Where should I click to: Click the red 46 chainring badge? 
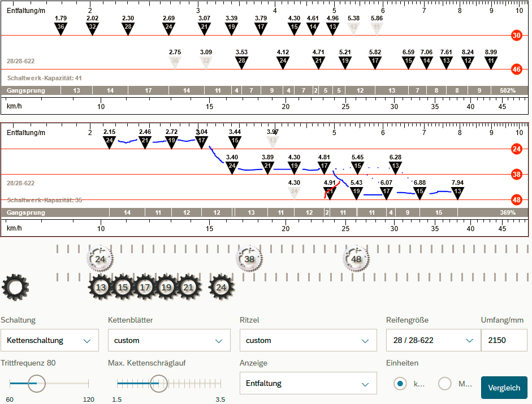tap(516, 69)
